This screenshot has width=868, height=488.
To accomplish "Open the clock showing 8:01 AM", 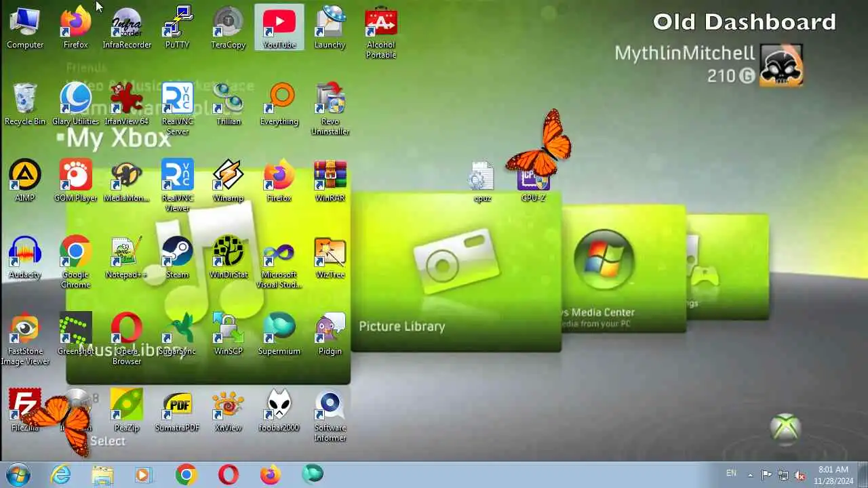I will (x=833, y=475).
